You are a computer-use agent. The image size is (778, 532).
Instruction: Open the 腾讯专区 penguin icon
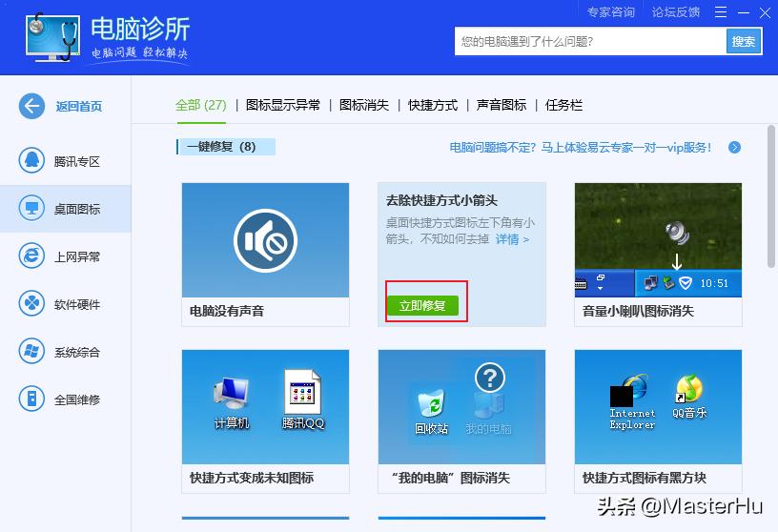tap(31, 161)
